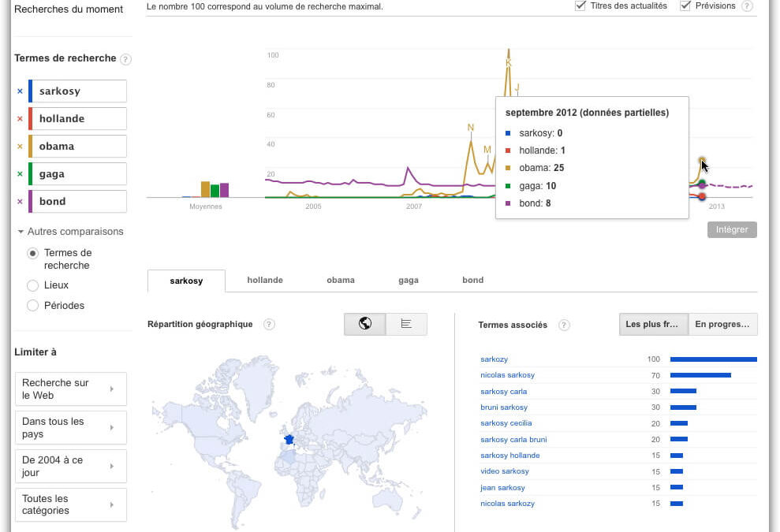Open De 2004 à ce jour dropdown
The width and height of the screenshot is (780, 532).
[71, 467]
